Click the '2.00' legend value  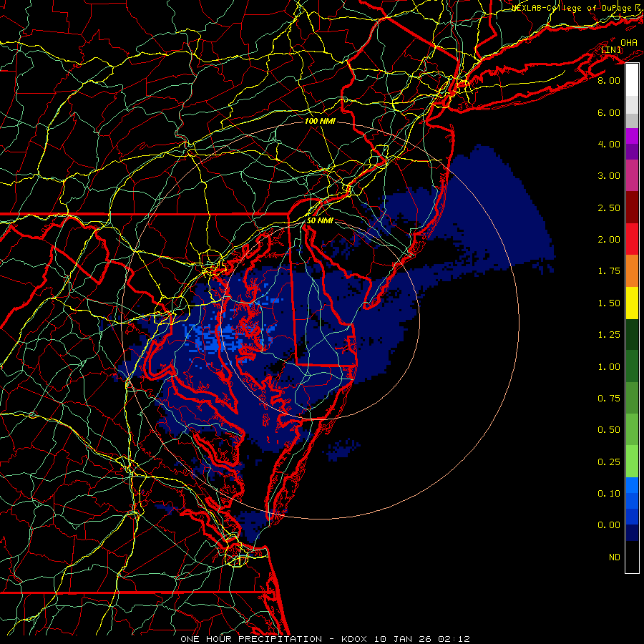tap(609, 240)
